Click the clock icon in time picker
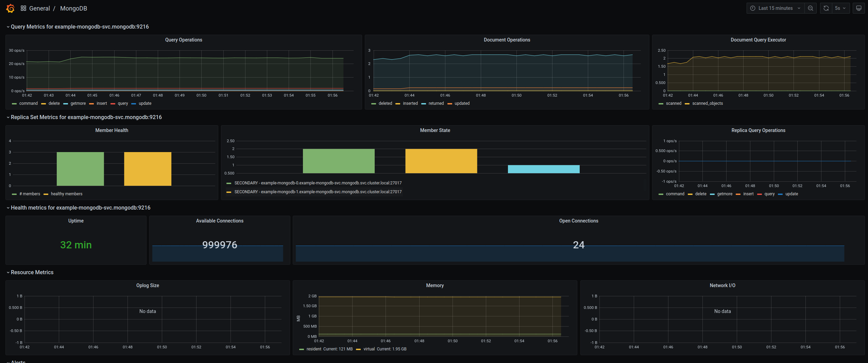The width and height of the screenshot is (868, 363). [x=753, y=8]
